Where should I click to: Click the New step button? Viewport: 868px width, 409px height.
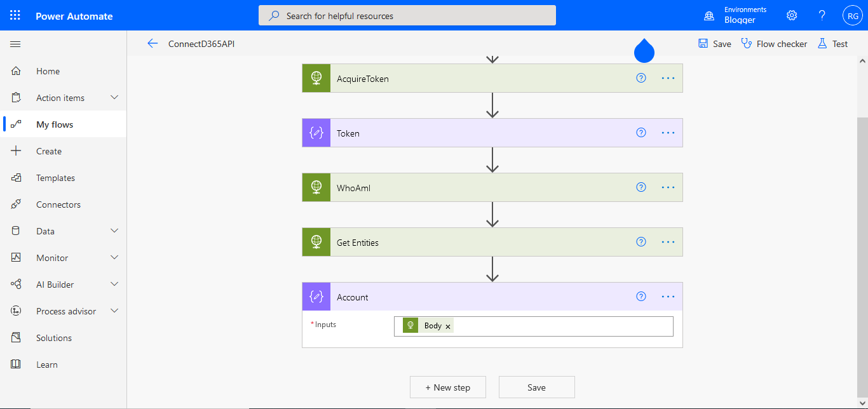(447, 387)
